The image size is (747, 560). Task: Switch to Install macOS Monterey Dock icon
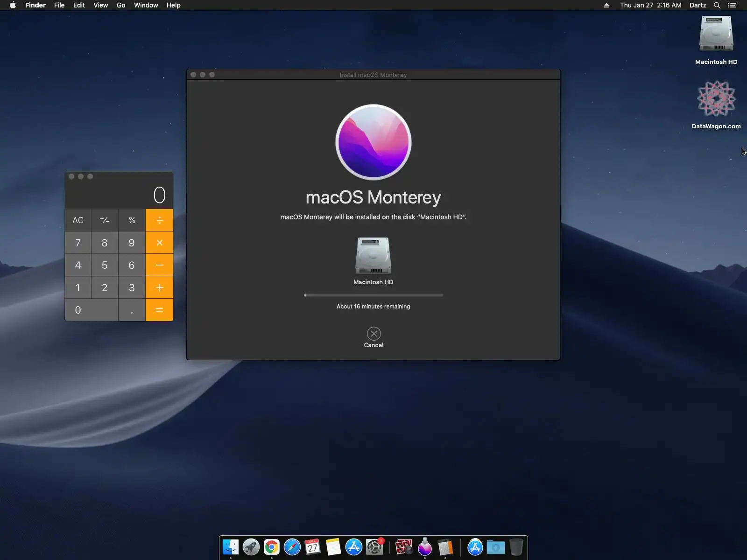[425, 547]
